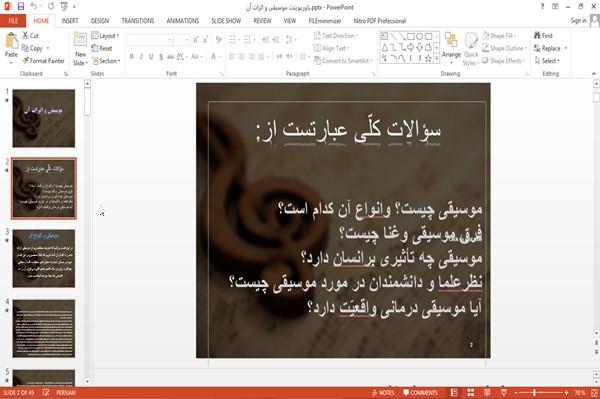Image resolution: width=600 pixels, height=399 pixels.
Task: Select the Format Painter tool
Action: pos(44,61)
